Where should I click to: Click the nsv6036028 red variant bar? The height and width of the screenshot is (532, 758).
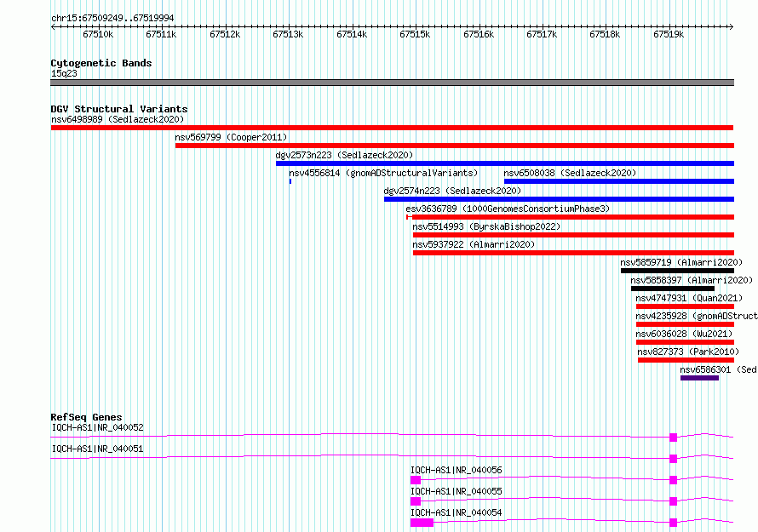point(685,342)
